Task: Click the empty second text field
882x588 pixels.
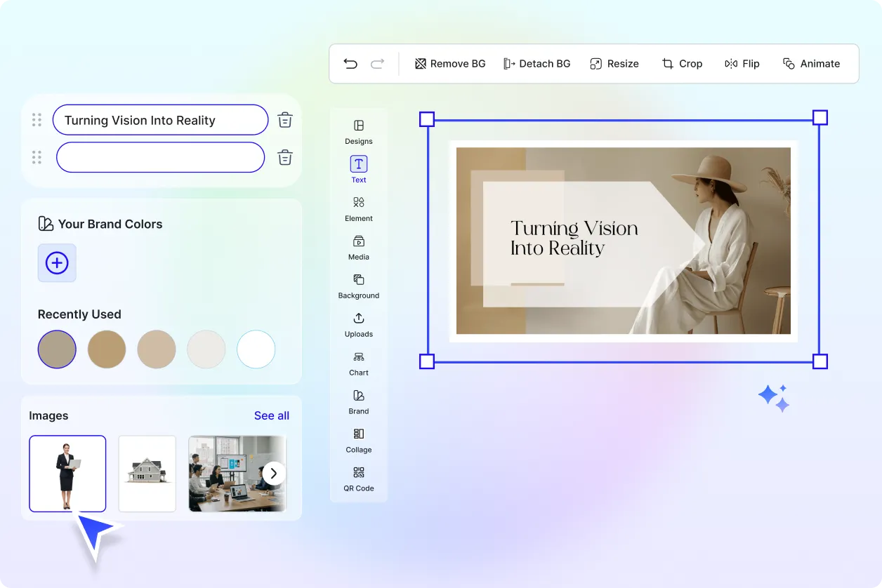Action: tap(160, 157)
